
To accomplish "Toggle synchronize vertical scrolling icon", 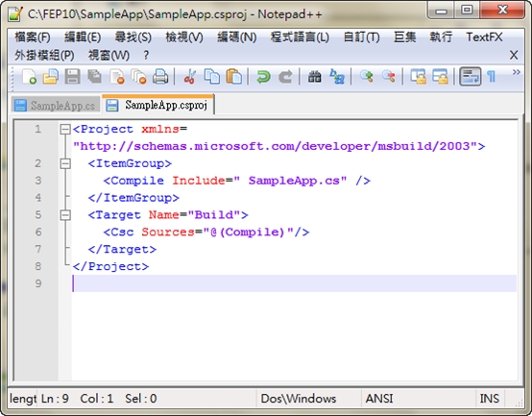I will pos(418,76).
